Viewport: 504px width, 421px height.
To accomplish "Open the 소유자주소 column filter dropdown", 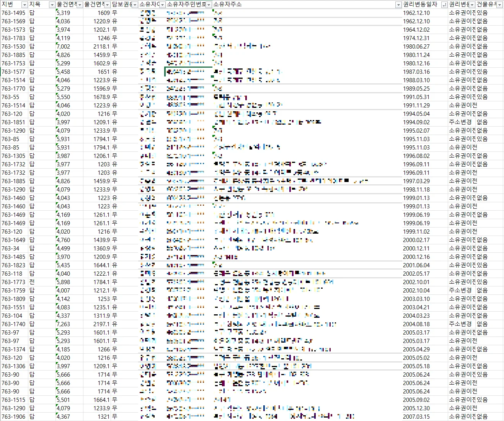I will tap(398, 5).
